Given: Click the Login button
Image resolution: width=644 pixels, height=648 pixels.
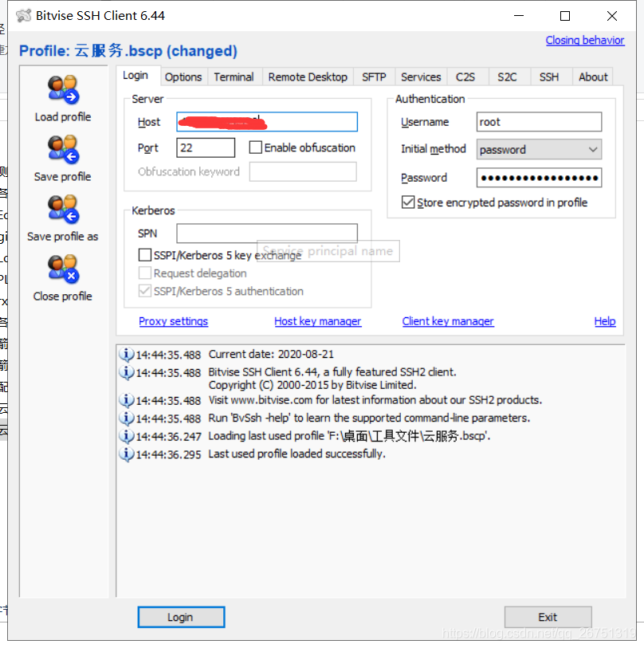Looking at the screenshot, I should click(181, 617).
